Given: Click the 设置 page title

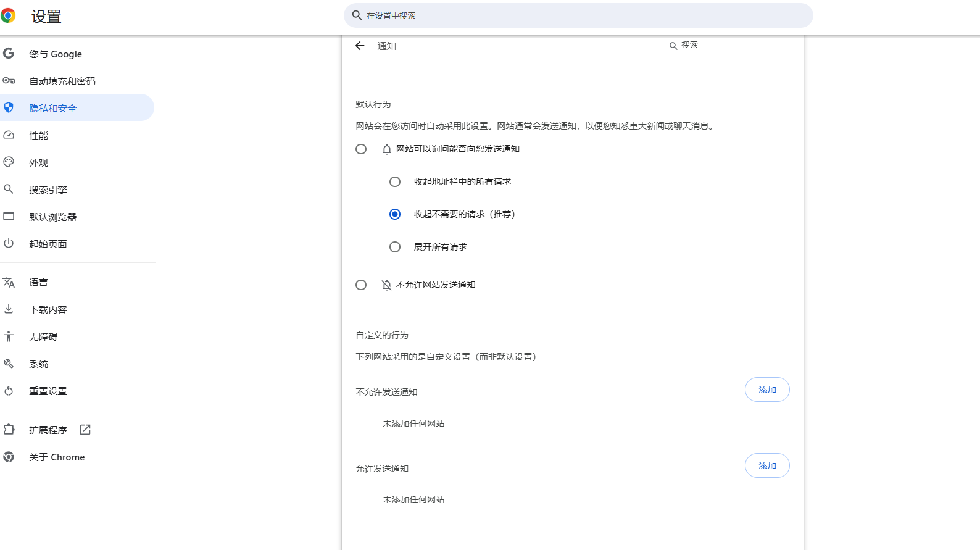Looking at the screenshot, I should click(46, 17).
